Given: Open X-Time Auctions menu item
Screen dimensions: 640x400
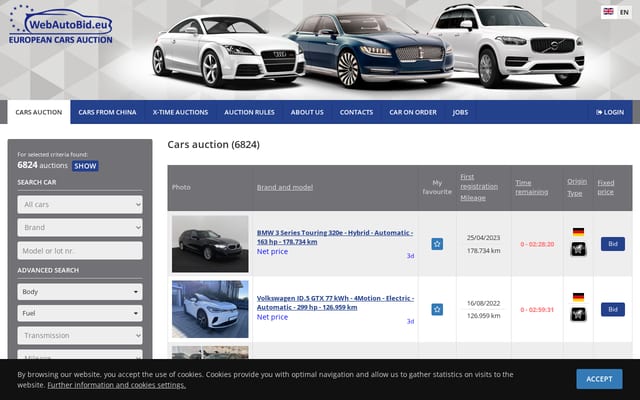Looking at the screenshot, I should pos(180,112).
